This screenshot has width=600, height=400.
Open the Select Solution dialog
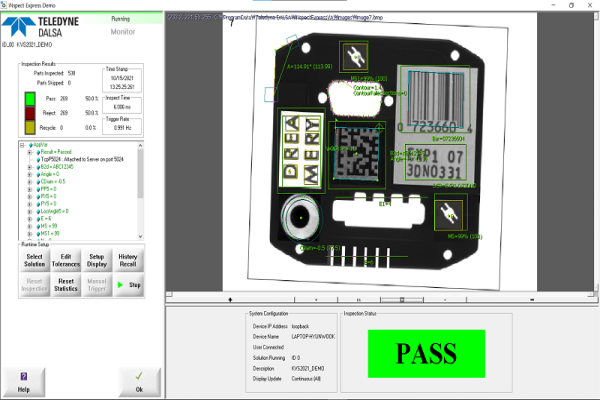pos(34,260)
